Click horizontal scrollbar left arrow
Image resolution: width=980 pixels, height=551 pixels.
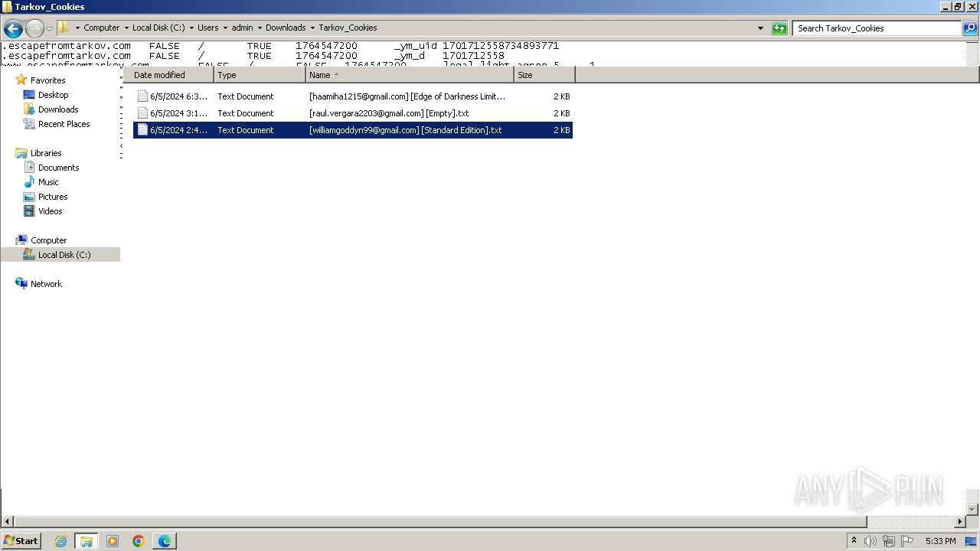pos(6,522)
